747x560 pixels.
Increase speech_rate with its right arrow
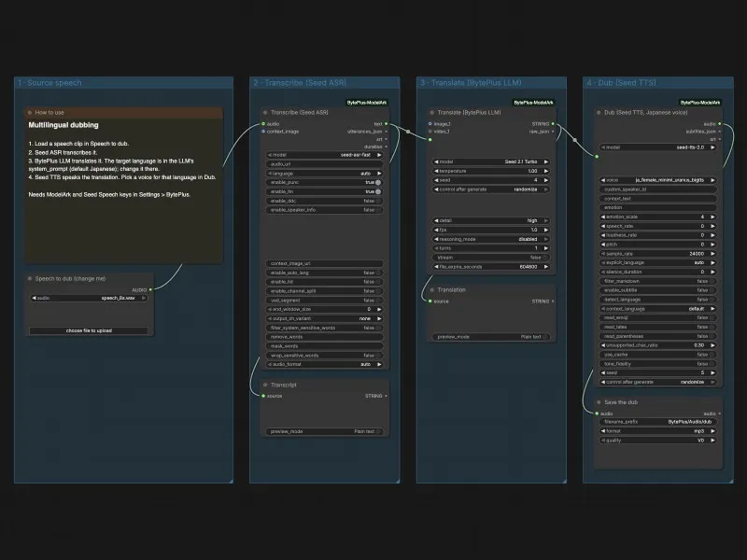712,226
